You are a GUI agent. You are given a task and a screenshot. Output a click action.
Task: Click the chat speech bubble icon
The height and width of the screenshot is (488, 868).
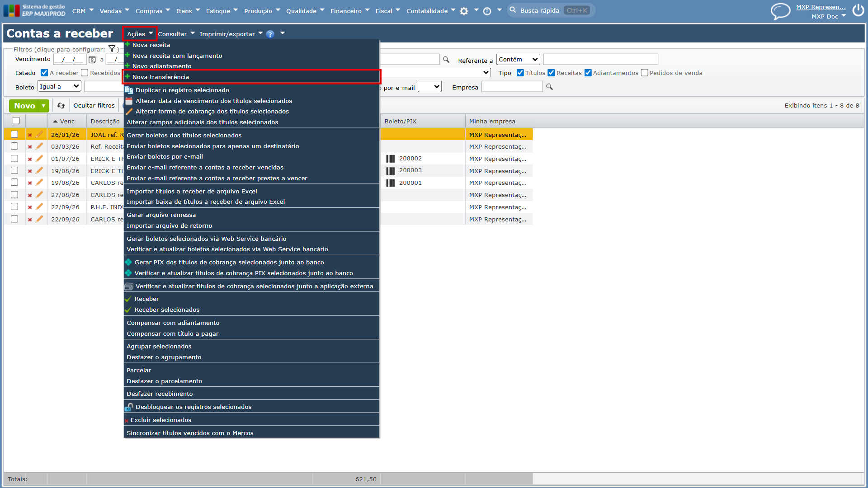click(x=780, y=11)
